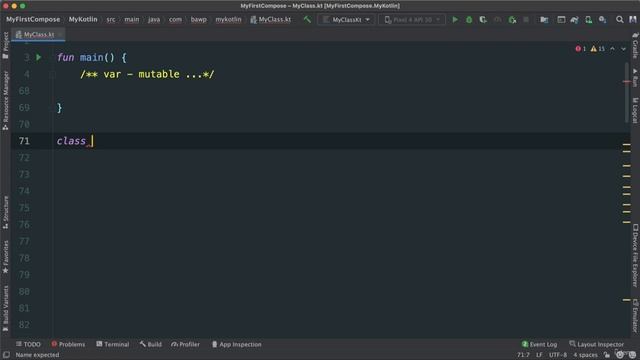This screenshot has height=360, width=640.
Task: Toggle tool window bars in status corner
Action: pyautogui.click(x=6, y=355)
